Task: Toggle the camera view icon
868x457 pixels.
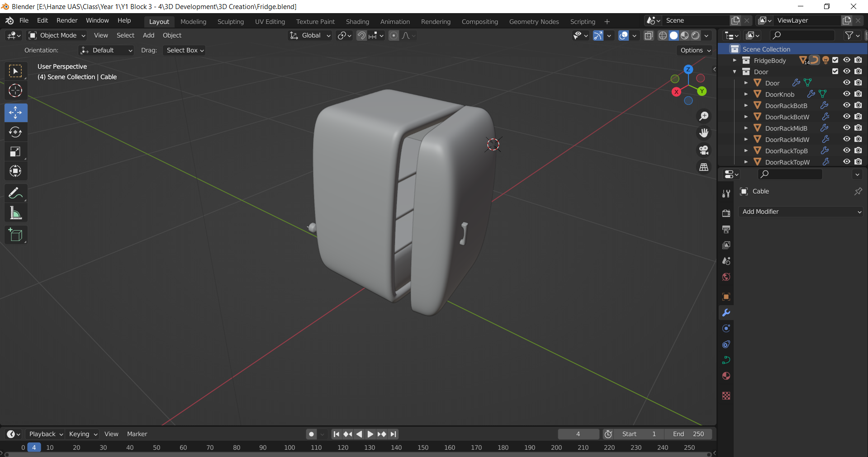Action: 704,150
